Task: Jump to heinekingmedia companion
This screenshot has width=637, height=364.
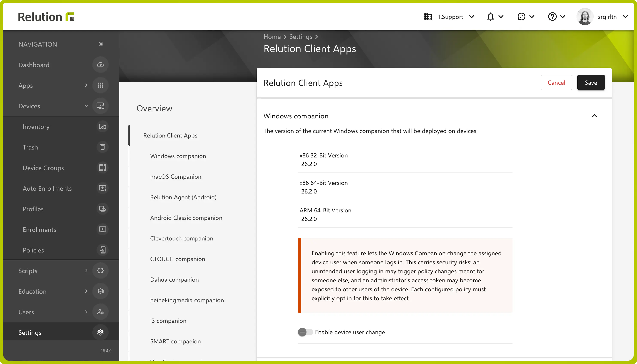Action: tap(187, 300)
